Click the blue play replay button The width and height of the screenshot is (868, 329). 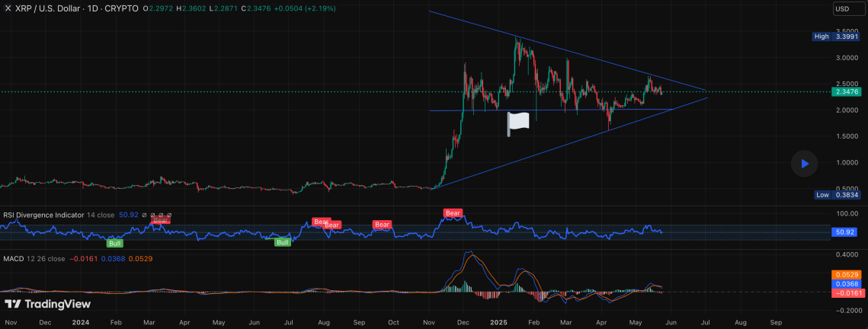coord(804,164)
